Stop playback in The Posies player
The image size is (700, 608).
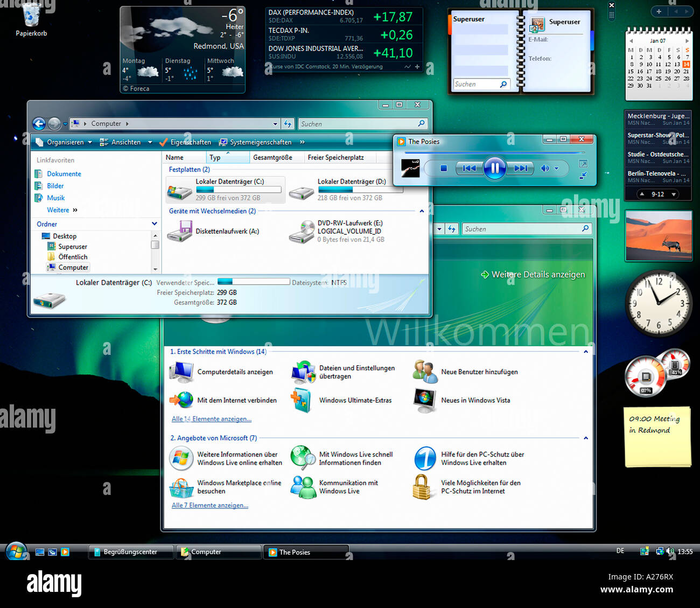(444, 168)
